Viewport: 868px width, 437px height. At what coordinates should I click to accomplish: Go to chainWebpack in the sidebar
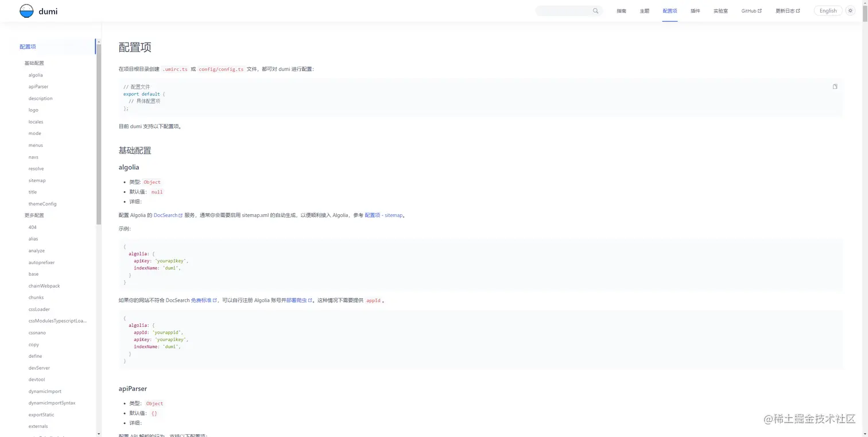(44, 286)
